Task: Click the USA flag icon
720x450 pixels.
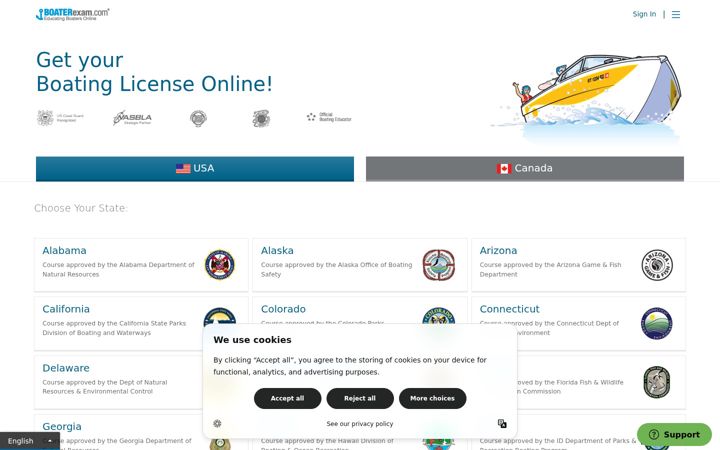Action: [x=183, y=169]
